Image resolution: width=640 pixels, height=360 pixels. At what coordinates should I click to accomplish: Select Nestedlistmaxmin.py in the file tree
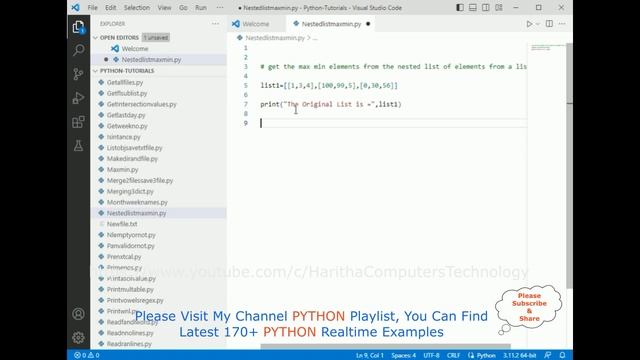(159, 213)
